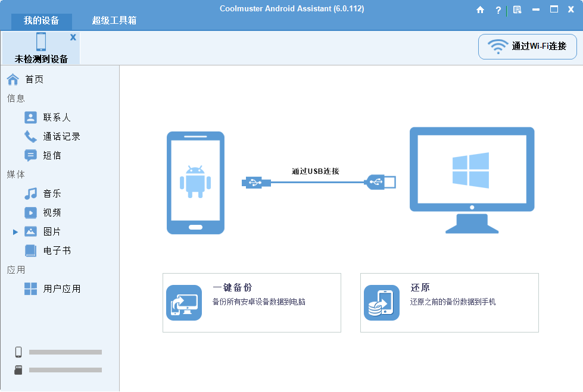The width and height of the screenshot is (583, 392).
Task: Click the phone storage progress bar
Action: pos(66,352)
